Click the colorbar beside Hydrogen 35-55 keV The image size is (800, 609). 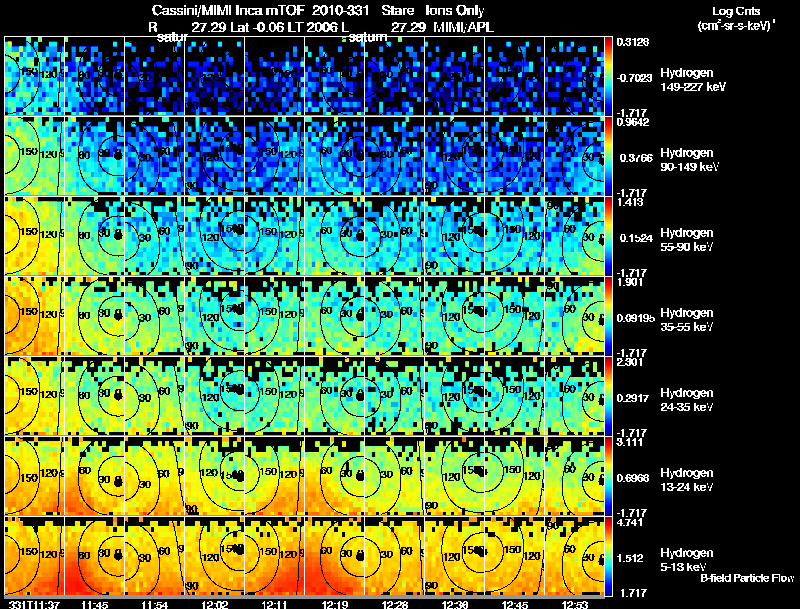(x=608, y=317)
